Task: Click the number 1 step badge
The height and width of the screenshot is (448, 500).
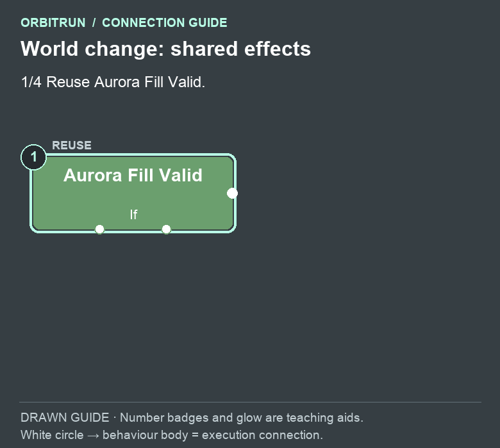Action: [33, 157]
